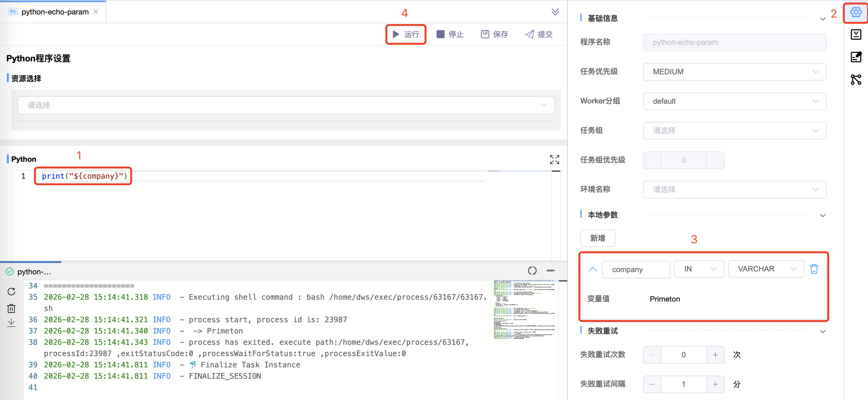Screen dimensions: 868x400
Task: Click 新增 to add a local parameter
Action: point(598,238)
